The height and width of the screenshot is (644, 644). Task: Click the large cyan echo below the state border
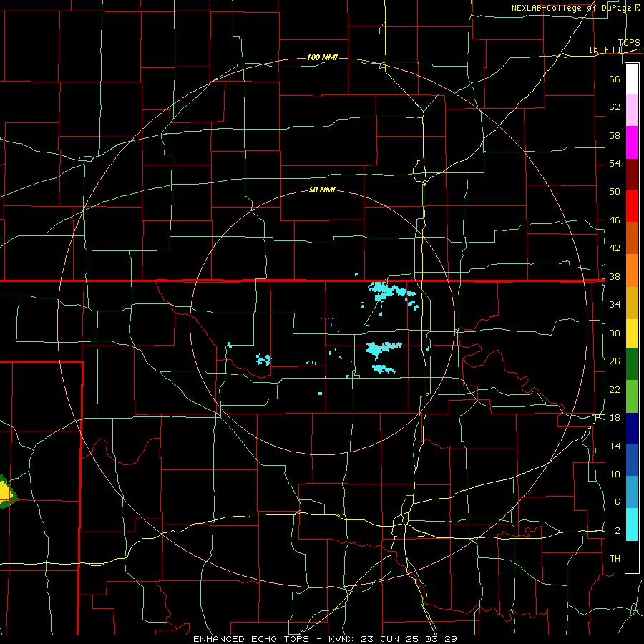point(387,290)
